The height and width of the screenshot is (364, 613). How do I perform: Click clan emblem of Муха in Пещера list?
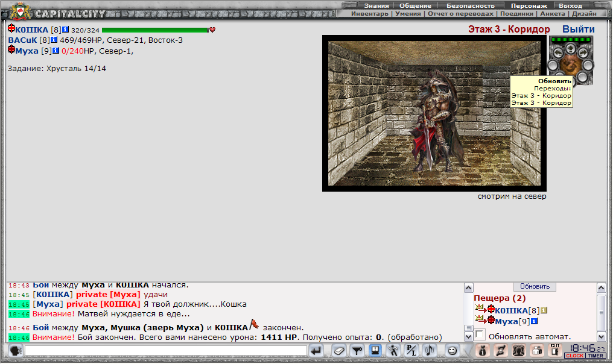(491, 320)
